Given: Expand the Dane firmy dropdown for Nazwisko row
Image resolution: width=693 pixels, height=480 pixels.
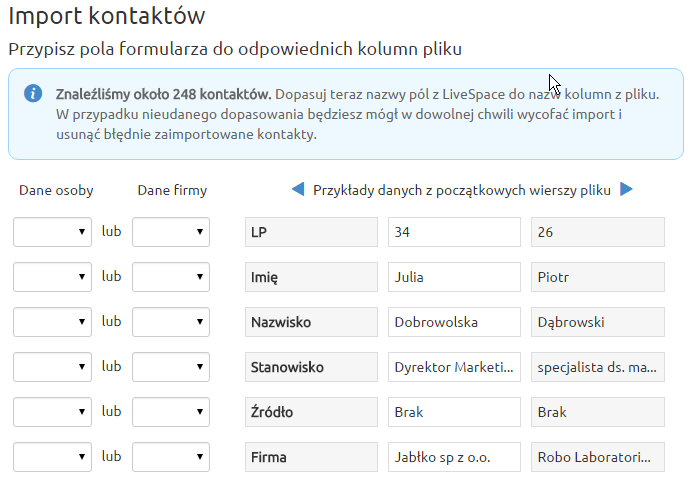Looking at the screenshot, I should coord(171,322).
